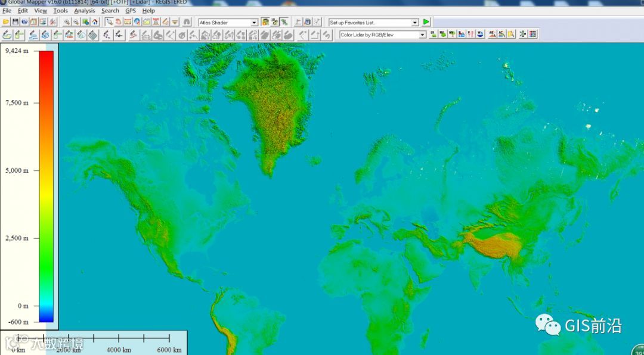Open the Search menu
Screen dimensions: 644x355
click(110, 11)
